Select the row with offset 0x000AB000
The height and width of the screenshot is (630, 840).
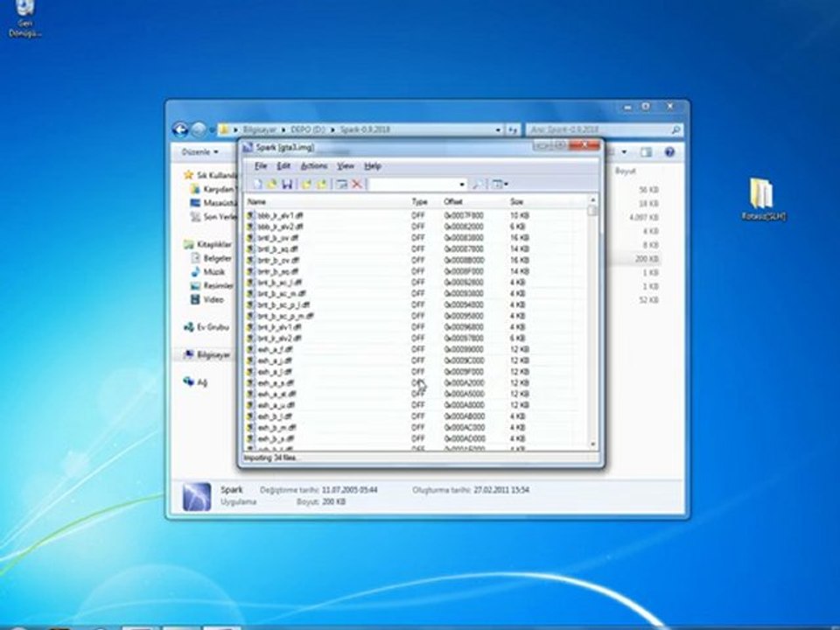tap(415, 416)
